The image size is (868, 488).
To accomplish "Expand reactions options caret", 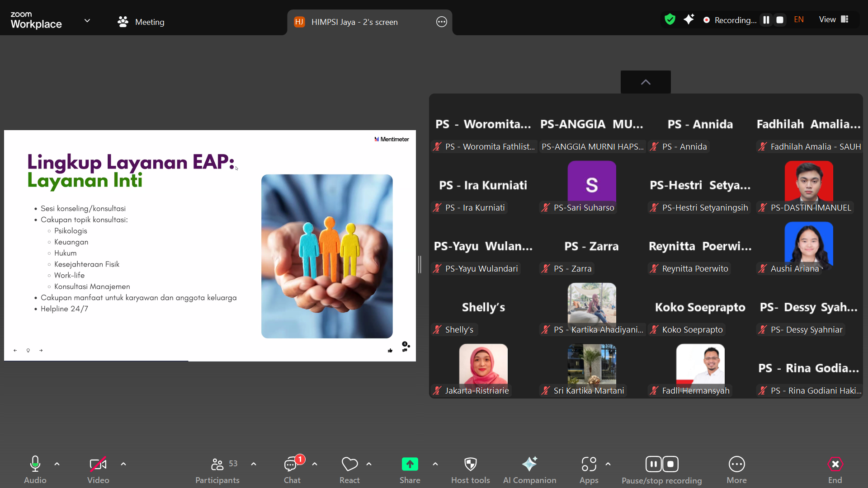I will click(x=369, y=464).
